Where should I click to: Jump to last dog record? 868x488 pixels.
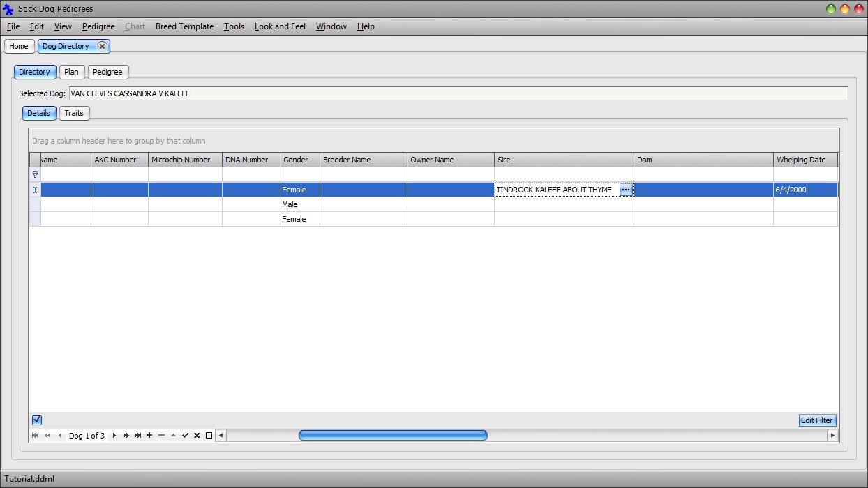click(137, 436)
